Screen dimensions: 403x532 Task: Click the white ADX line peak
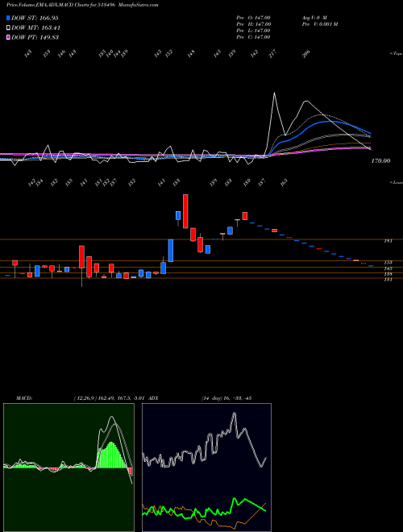click(x=234, y=414)
